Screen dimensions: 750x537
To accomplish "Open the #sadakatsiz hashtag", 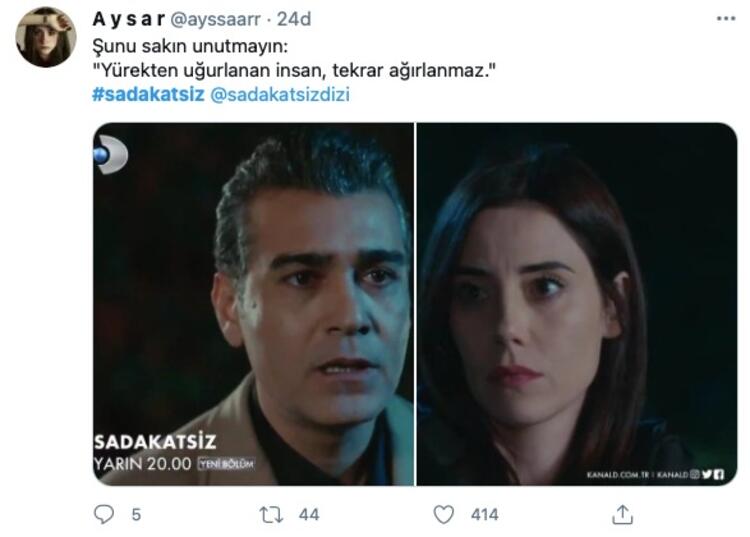I will tap(148, 94).
